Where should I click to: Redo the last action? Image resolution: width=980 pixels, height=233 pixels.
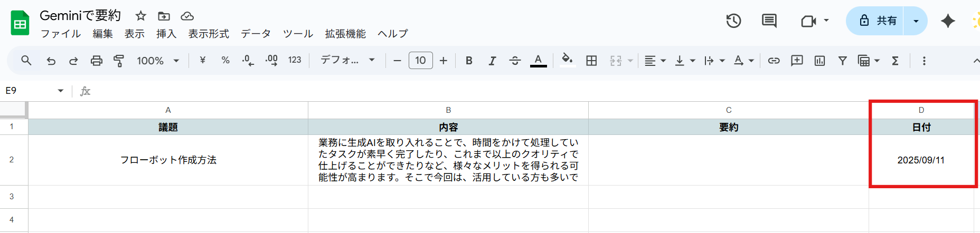pyautogui.click(x=73, y=61)
